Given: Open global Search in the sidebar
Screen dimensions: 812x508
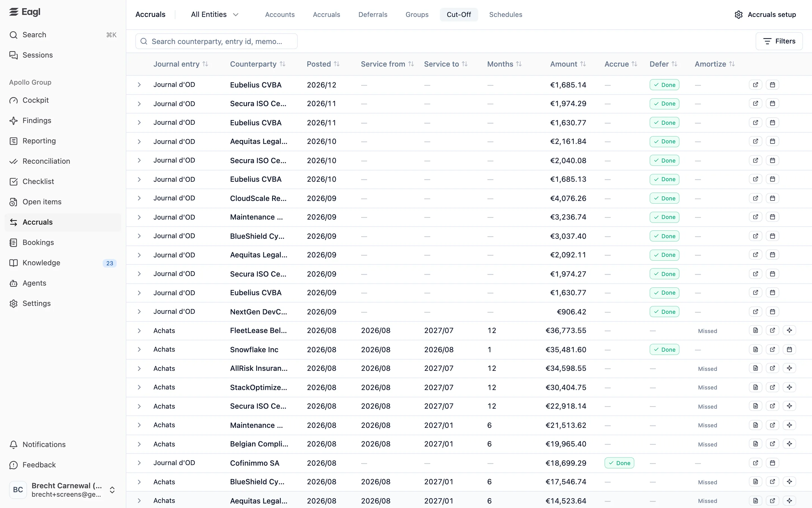Looking at the screenshot, I should coord(63,35).
